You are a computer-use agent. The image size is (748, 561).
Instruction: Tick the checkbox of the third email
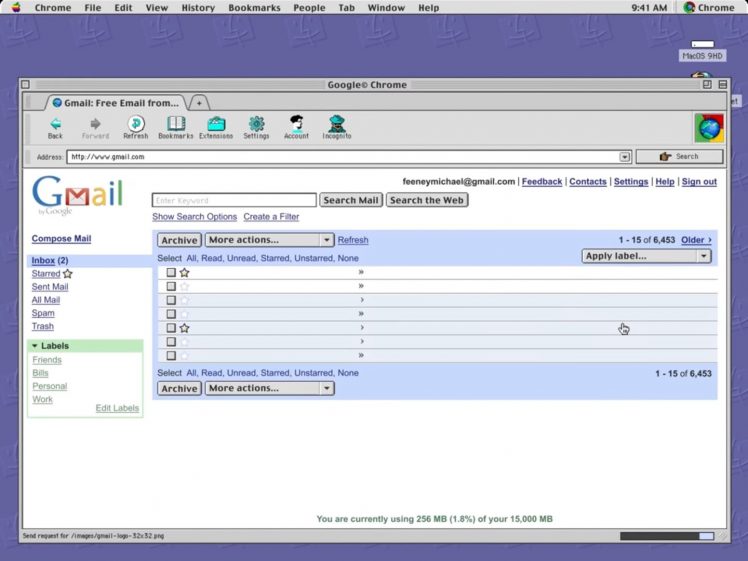point(171,300)
